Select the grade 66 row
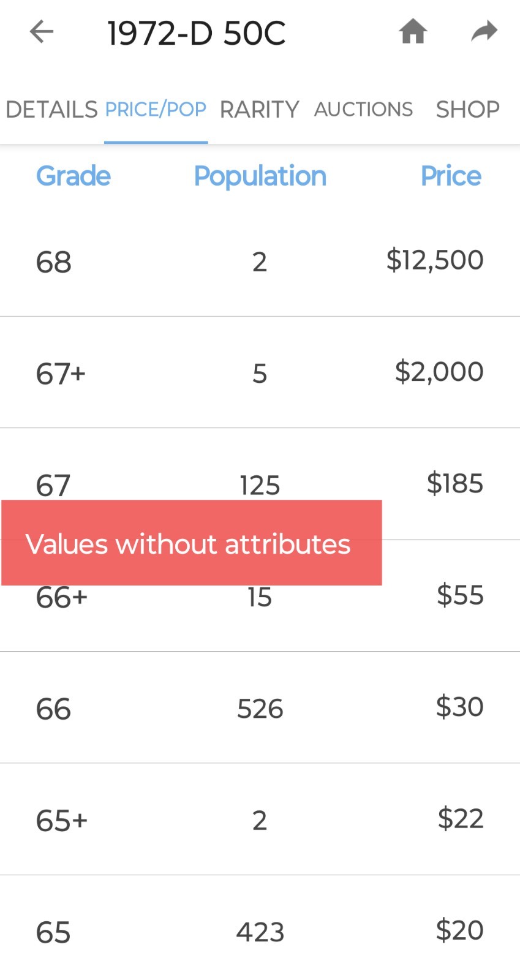 [260, 707]
